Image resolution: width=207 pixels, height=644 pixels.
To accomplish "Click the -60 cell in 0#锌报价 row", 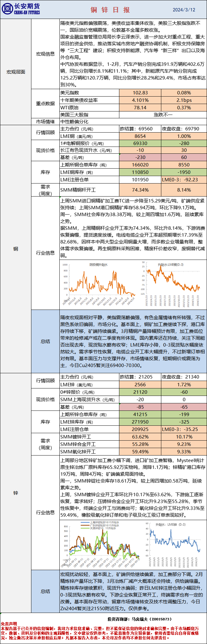I will coord(184,392).
